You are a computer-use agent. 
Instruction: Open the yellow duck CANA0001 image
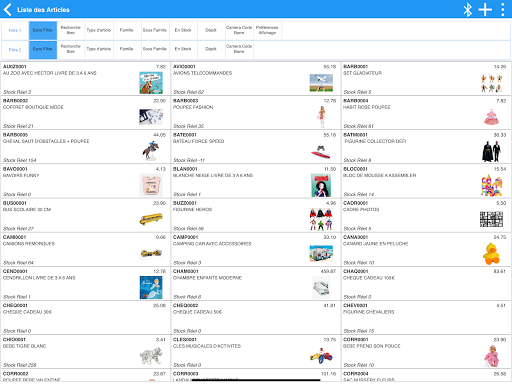click(x=491, y=254)
